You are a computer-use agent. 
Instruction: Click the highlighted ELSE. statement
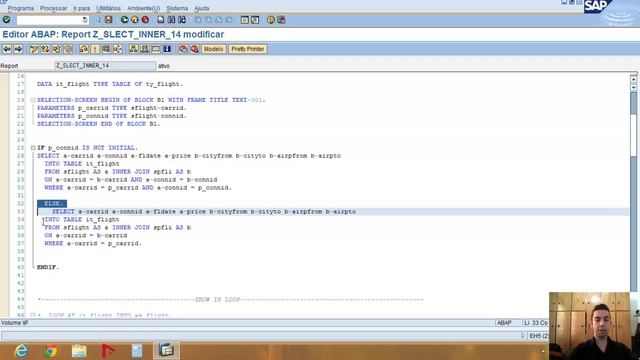point(52,203)
